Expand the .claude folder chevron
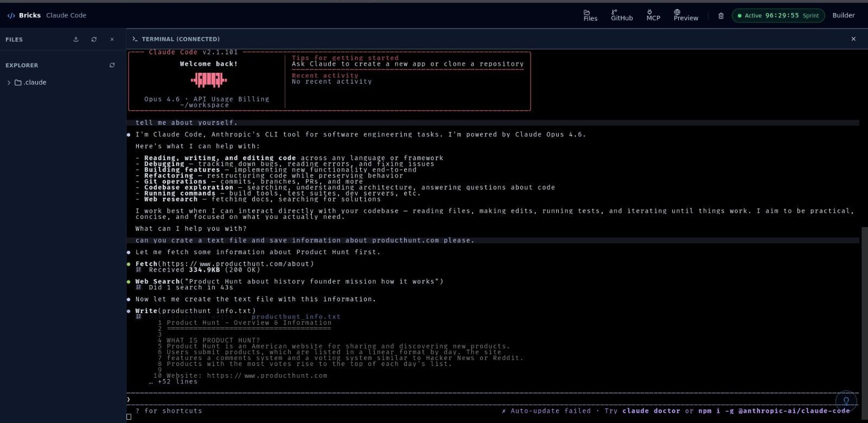The width and height of the screenshot is (868, 423). (9, 83)
